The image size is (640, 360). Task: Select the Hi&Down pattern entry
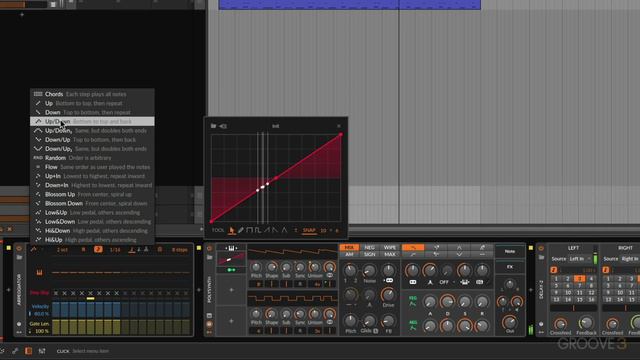92,231
